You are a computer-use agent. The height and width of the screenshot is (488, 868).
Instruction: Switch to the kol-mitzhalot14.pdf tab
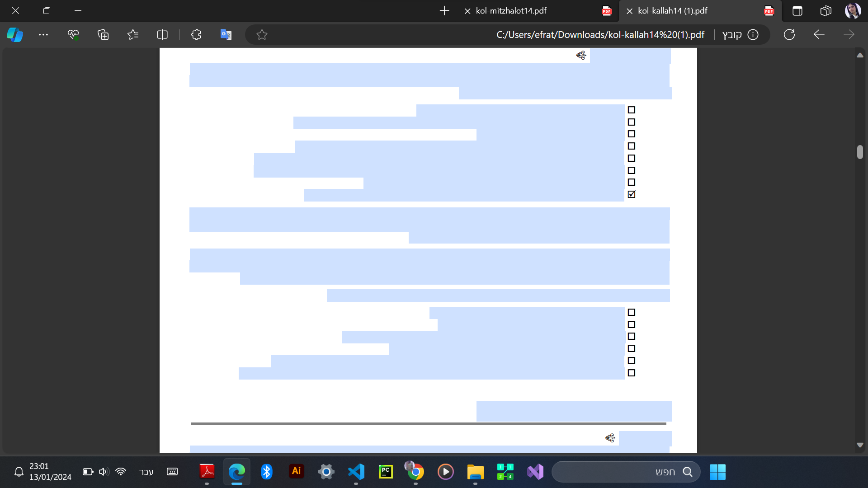(511, 11)
